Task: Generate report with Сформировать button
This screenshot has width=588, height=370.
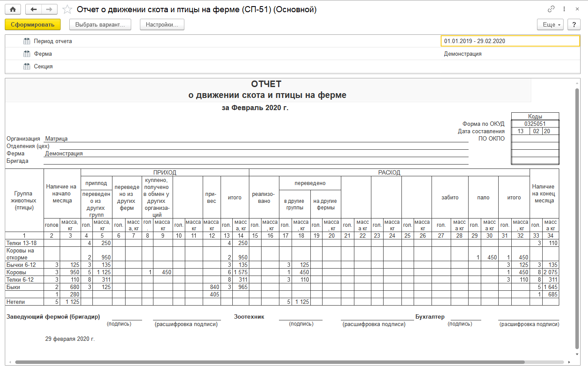Action: (33, 25)
